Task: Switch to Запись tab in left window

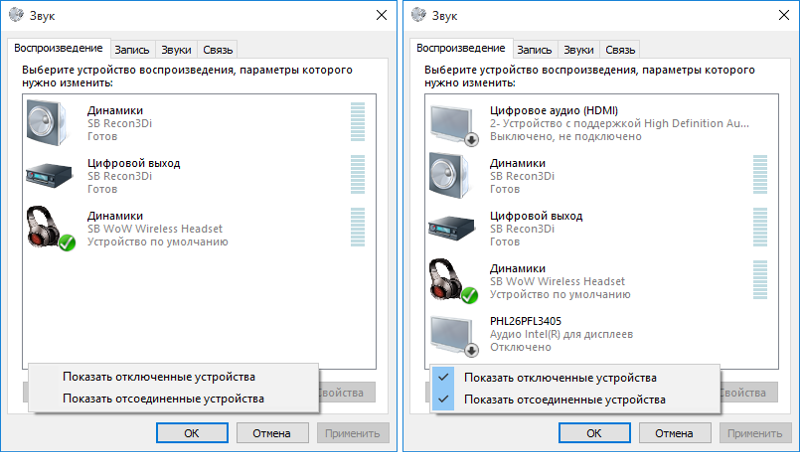Action: [x=132, y=50]
